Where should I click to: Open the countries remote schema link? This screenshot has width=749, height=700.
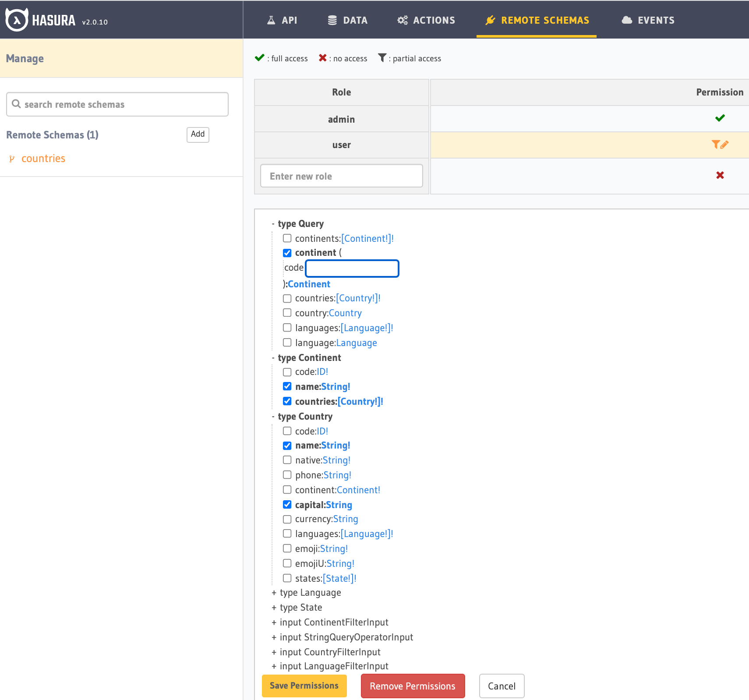(x=43, y=159)
